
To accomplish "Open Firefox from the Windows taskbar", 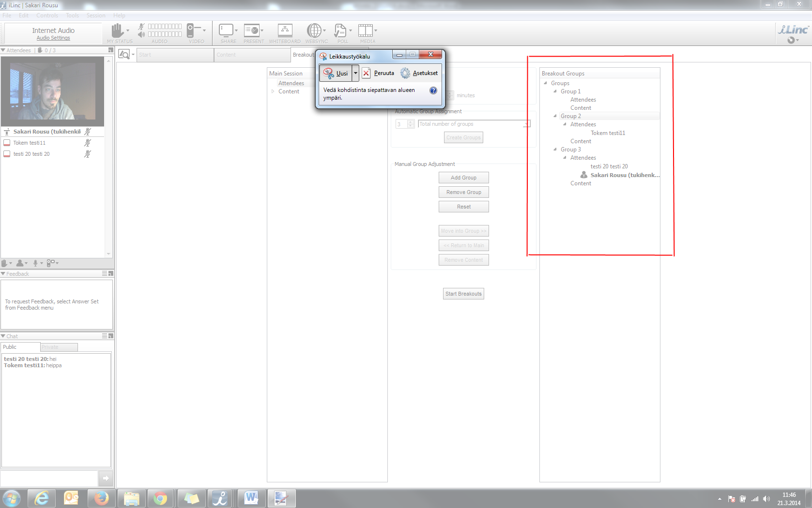I will pos(101,498).
